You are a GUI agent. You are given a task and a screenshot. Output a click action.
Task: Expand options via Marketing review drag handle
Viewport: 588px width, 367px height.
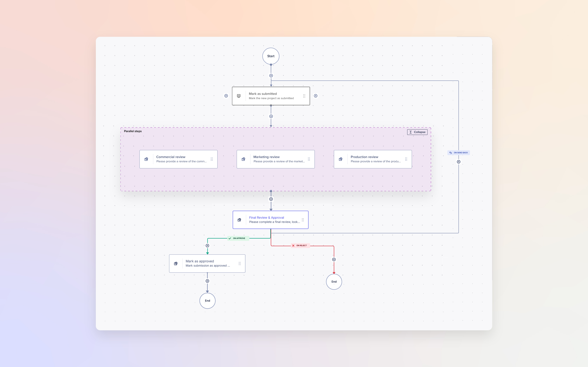pyautogui.click(x=309, y=159)
